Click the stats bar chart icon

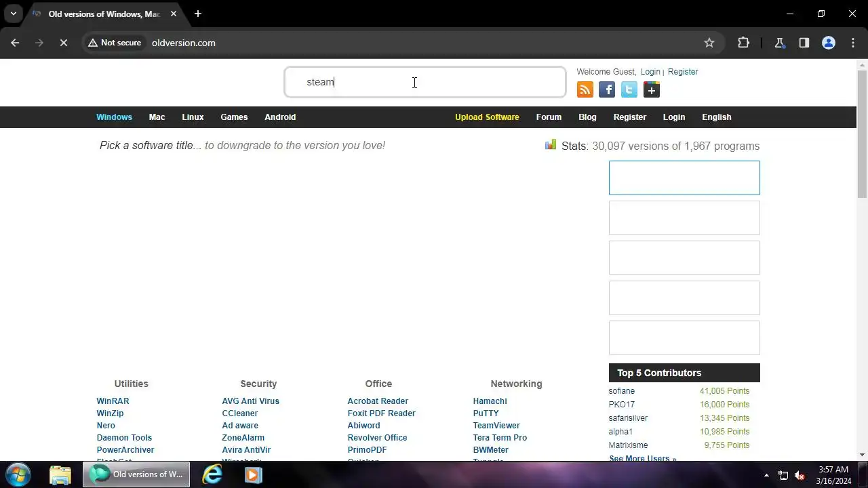click(551, 144)
